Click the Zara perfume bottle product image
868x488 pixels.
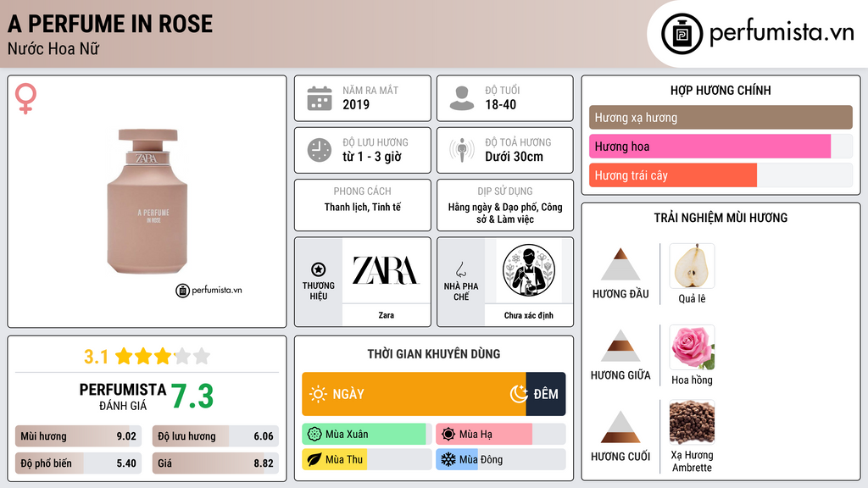(x=147, y=202)
